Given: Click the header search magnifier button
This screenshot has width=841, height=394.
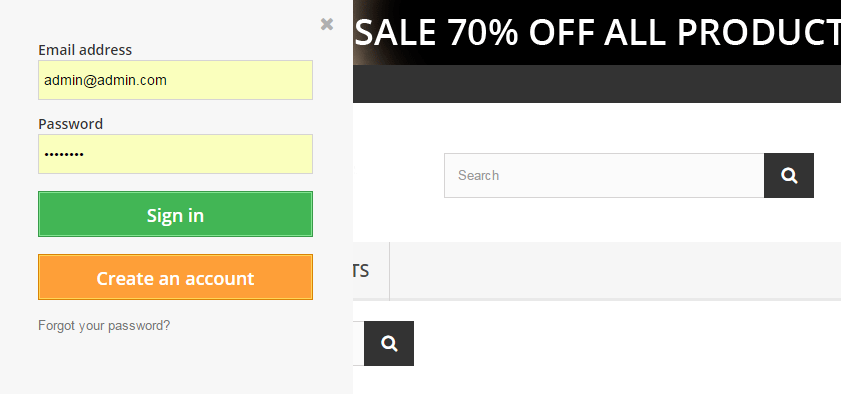Looking at the screenshot, I should point(788,175).
